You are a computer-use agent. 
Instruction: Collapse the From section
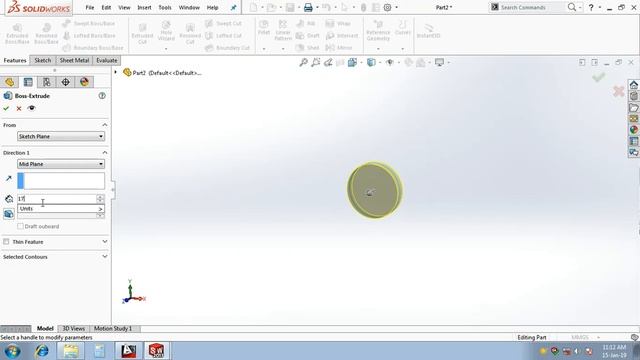pos(105,125)
